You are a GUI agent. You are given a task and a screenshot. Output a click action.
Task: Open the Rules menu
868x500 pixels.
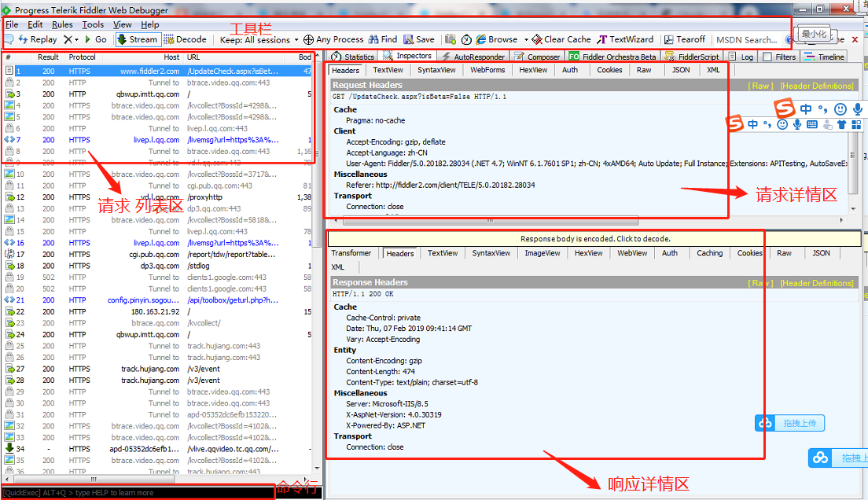click(62, 24)
